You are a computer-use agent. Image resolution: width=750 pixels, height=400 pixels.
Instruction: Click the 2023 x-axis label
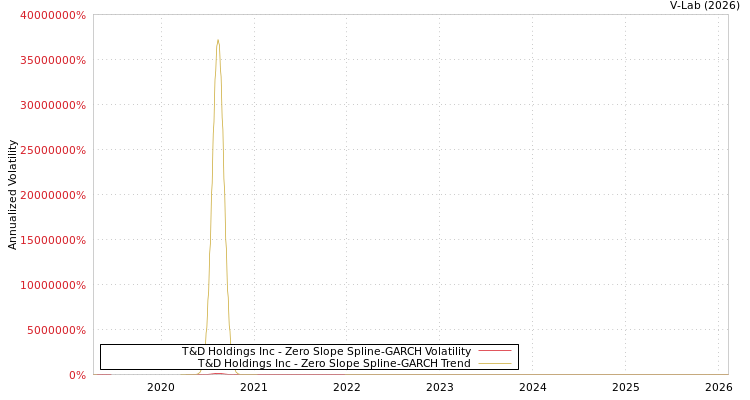click(440, 387)
